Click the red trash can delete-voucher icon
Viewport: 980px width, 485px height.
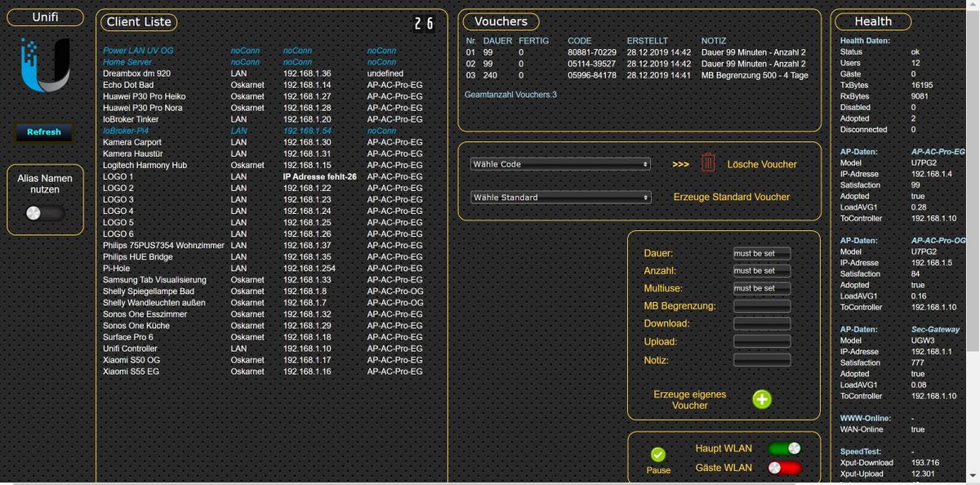click(x=709, y=162)
